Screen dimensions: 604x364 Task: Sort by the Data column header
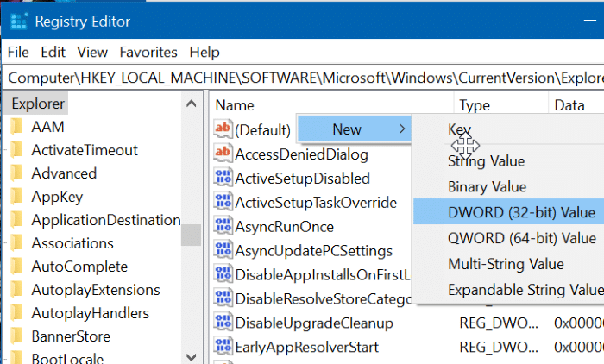pyautogui.click(x=569, y=105)
